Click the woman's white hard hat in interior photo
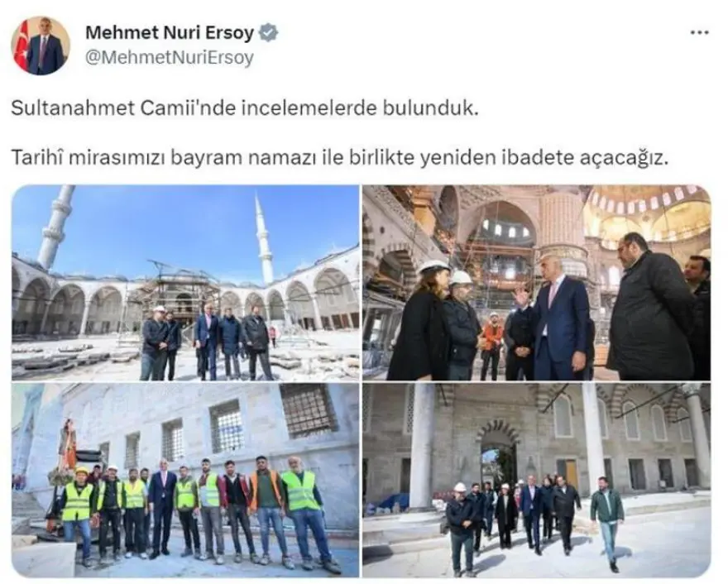Screen dimensions: 728x584 tap(434, 267)
